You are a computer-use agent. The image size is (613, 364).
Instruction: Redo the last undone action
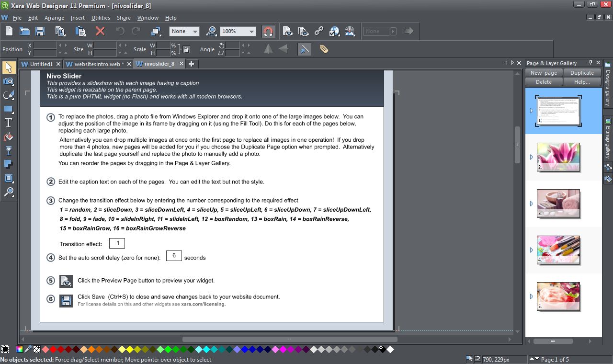click(x=136, y=32)
